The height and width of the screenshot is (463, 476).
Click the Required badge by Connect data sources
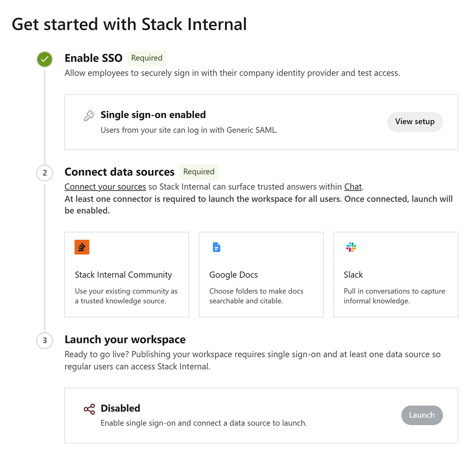pyautogui.click(x=199, y=172)
